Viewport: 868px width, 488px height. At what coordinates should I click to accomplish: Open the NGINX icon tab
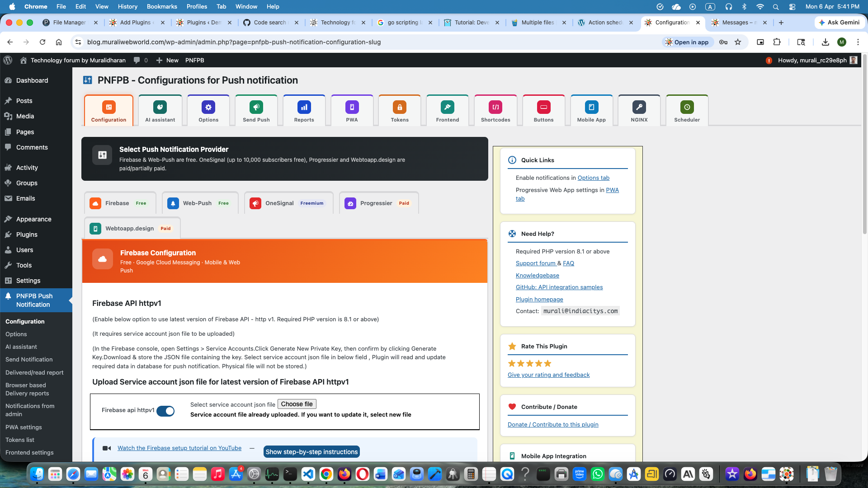click(x=639, y=111)
